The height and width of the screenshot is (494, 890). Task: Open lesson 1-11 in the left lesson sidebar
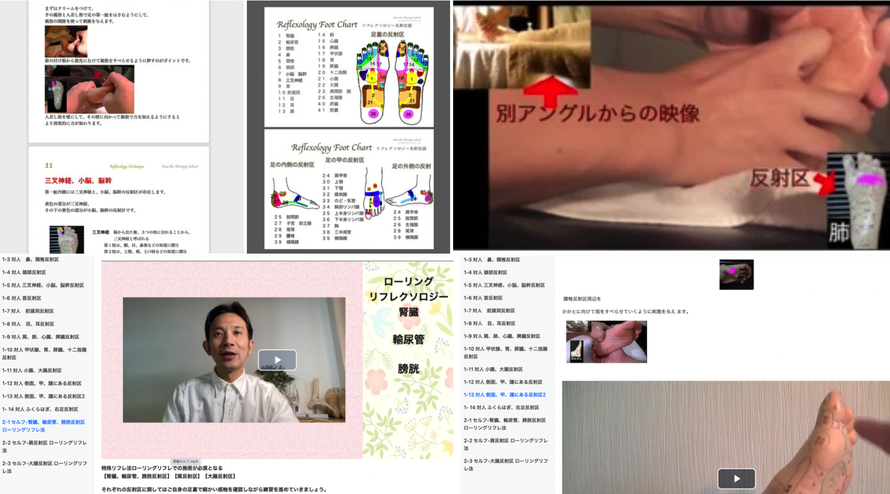point(32,370)
